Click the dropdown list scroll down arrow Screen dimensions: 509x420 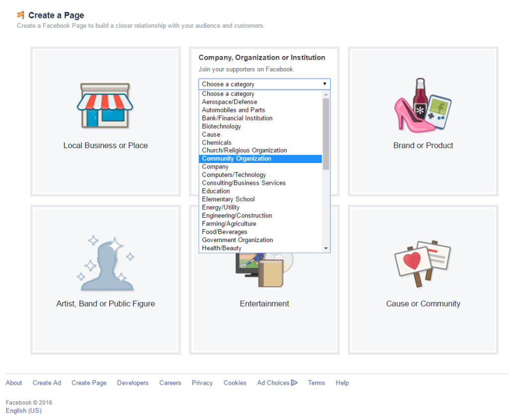326,249
